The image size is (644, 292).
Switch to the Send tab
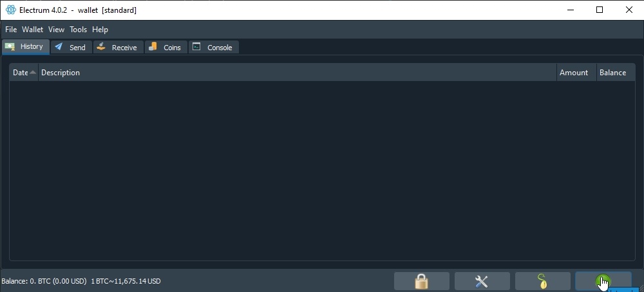[71, 47]
